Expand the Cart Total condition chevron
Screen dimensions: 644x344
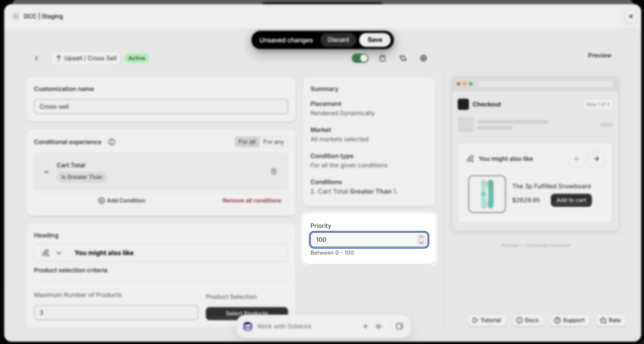click(x=46, y=172)
